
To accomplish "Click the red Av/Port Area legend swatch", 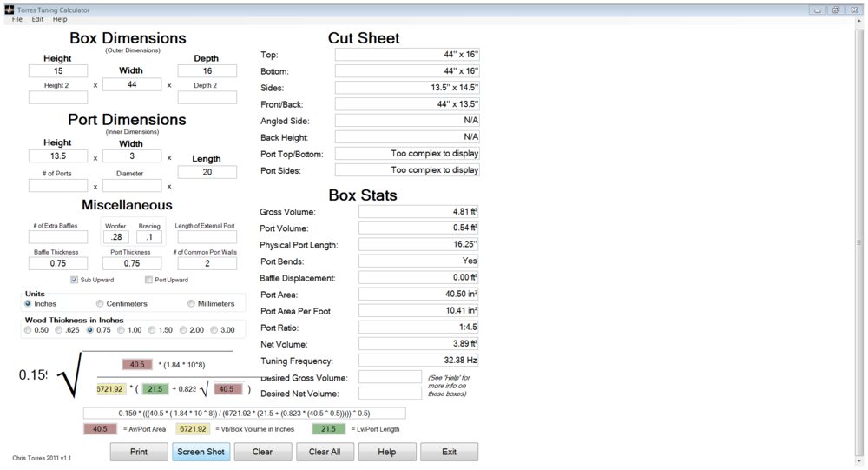I will pyautogui.click(x=100, y=429).
